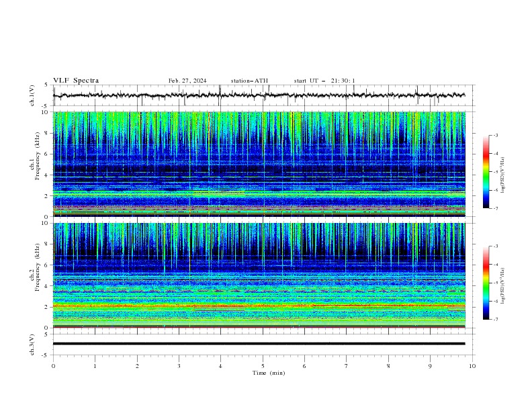Click the "-6" tick on ch.2 color bar

pyautogui.click(x=496, y=301)
